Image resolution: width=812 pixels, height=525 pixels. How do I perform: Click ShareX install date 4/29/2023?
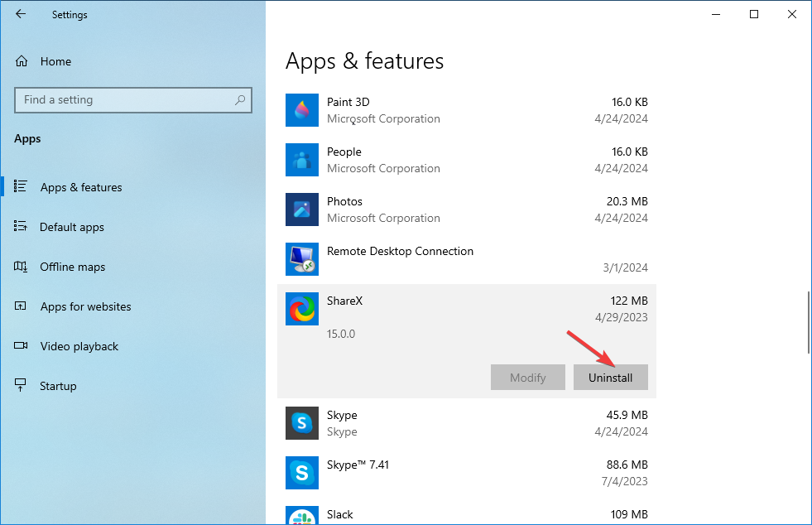click(621, 317)
